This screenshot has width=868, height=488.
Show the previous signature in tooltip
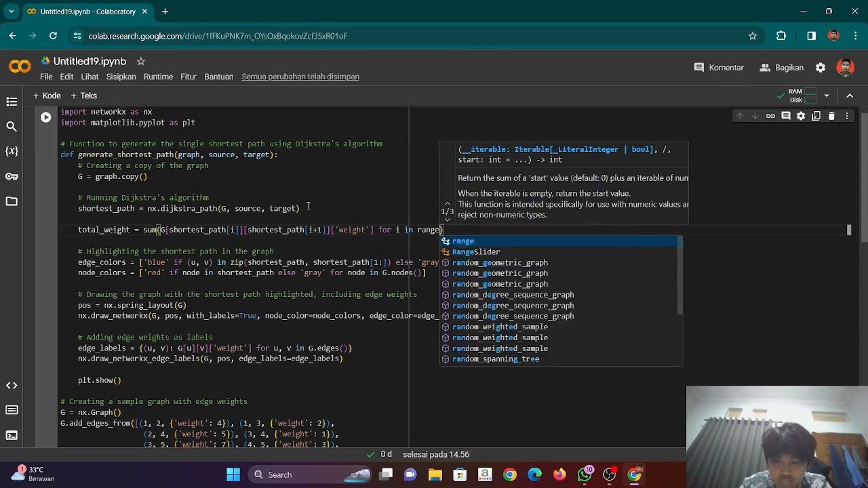click(447, 203)
